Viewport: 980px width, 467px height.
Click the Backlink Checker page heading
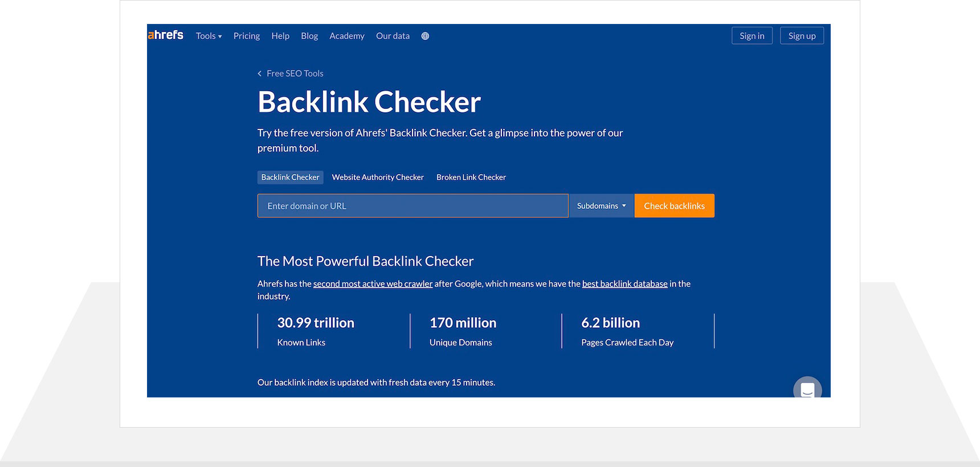coord(369,102)
